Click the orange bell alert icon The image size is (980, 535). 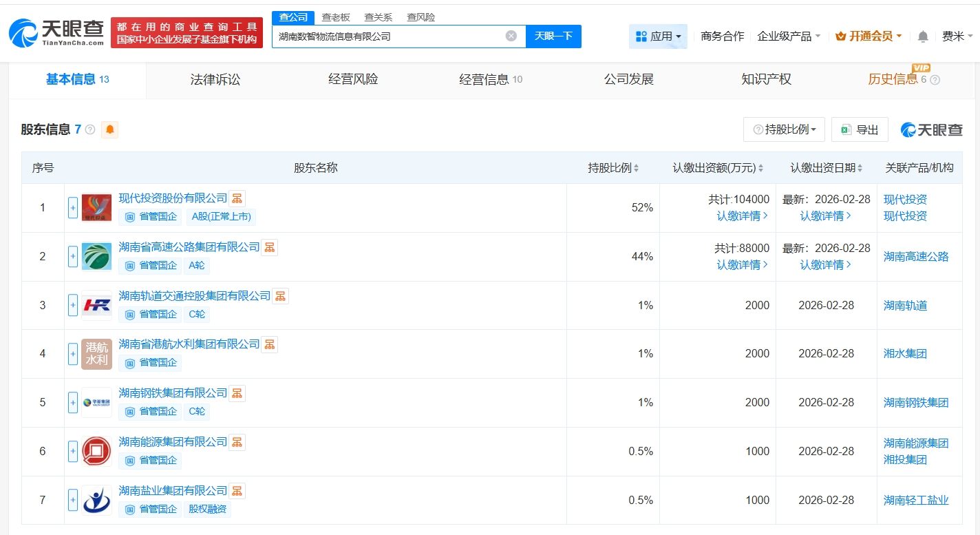tap(109, 129)
